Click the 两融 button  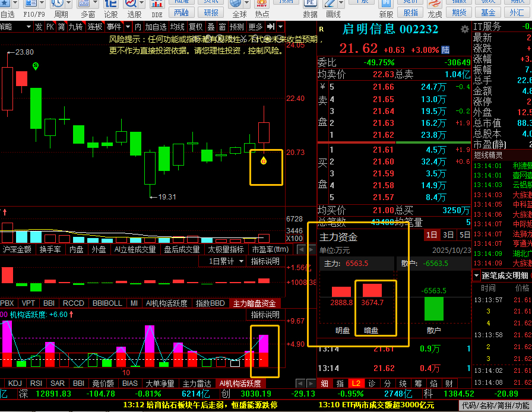click(x=181, y=13)
